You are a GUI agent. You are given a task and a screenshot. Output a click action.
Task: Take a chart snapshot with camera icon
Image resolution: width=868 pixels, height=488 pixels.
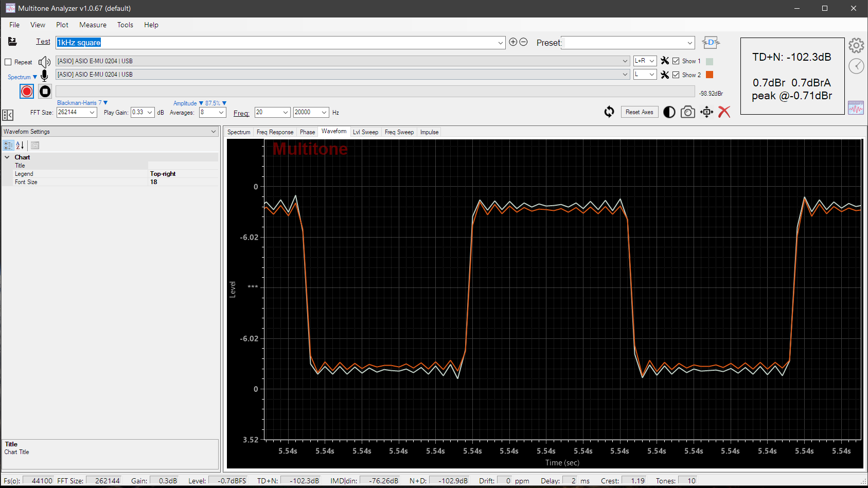coord(688,112)
